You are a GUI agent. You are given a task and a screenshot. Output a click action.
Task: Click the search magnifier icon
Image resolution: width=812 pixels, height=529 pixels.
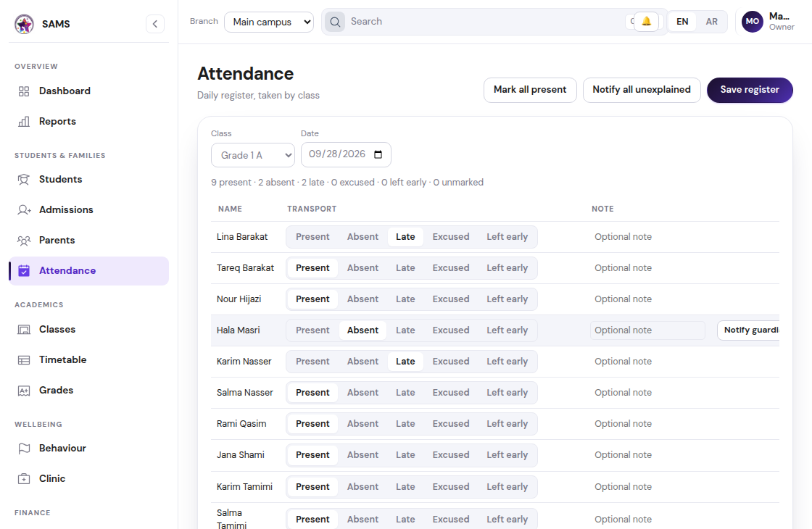click(335, 22)
